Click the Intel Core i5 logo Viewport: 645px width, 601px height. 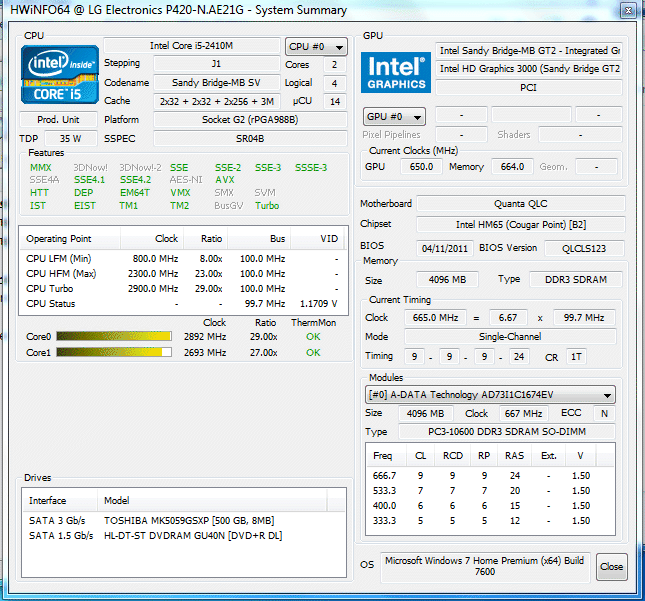(60, 74)
